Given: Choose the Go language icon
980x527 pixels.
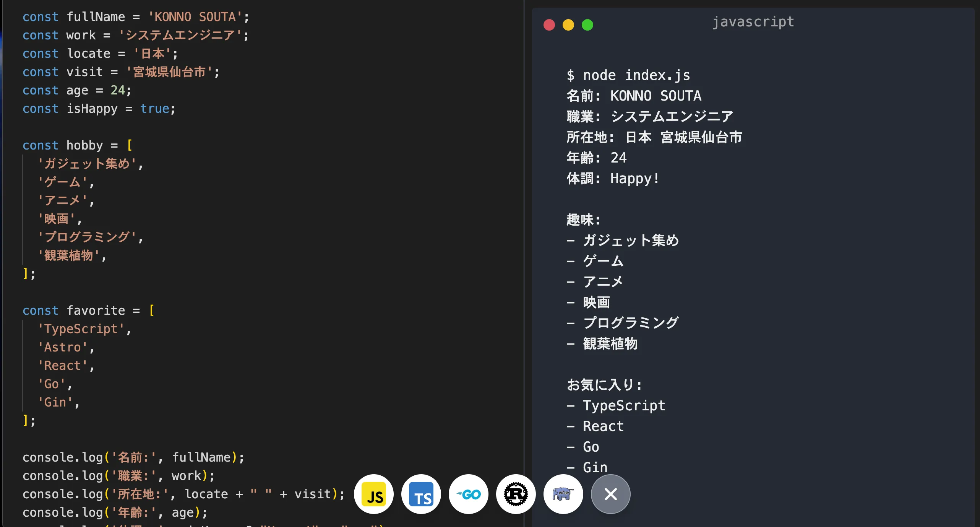Looking at the screenshot, I should [x=468, y=494].
